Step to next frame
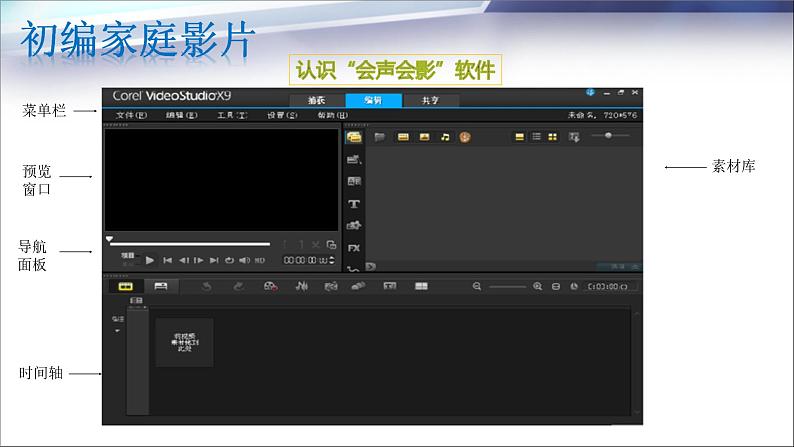Screen dimensions: 794x447 click(x=199, y=260)
